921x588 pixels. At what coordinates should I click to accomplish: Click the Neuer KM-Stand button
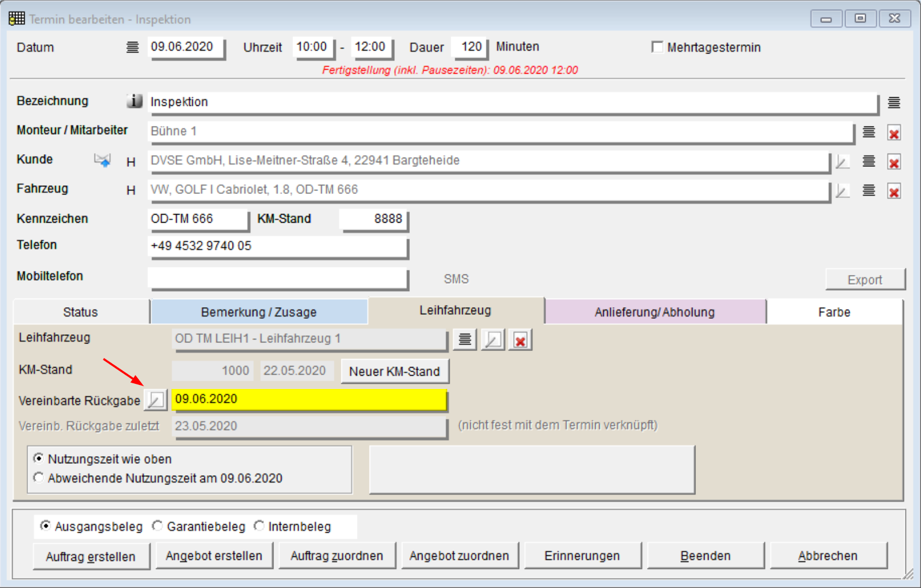(395, 371)
